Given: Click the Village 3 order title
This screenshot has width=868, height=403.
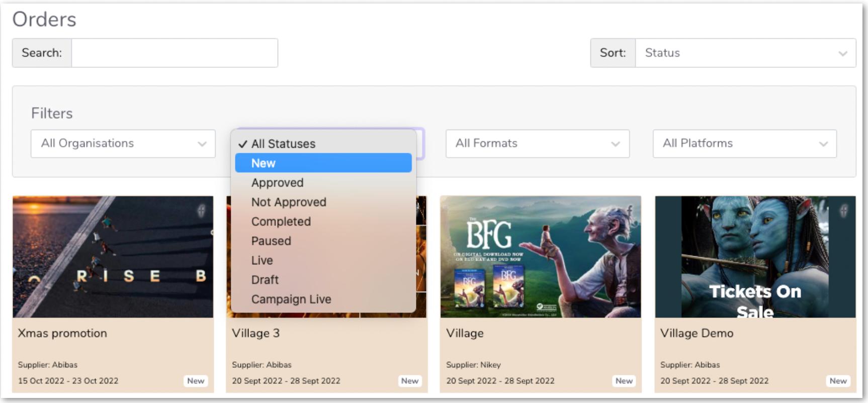Looking at the screenshot, I should click(x=255, y=333).
